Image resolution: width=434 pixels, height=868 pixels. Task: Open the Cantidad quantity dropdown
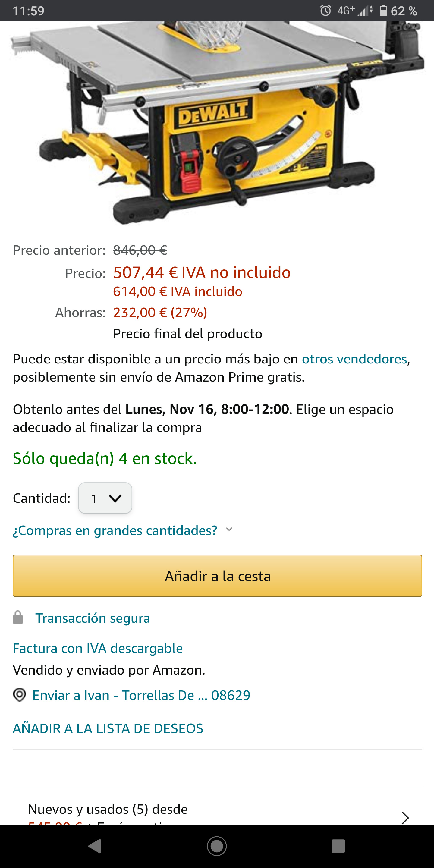coord(105,498)
